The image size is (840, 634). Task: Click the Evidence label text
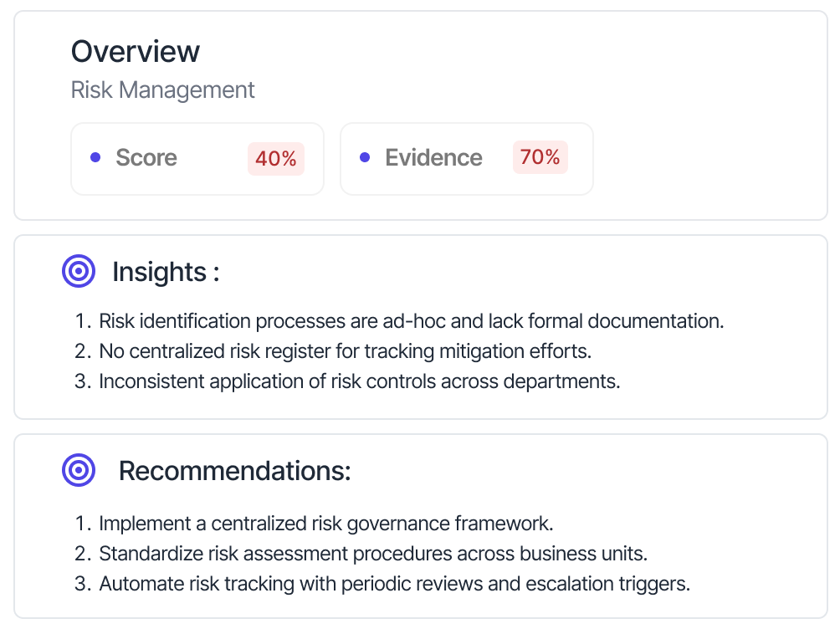pos(434,157)
